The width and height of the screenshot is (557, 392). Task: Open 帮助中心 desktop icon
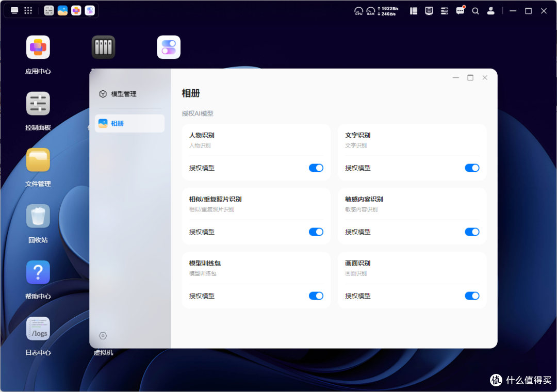pyautogui.click(x=38, y=272)
